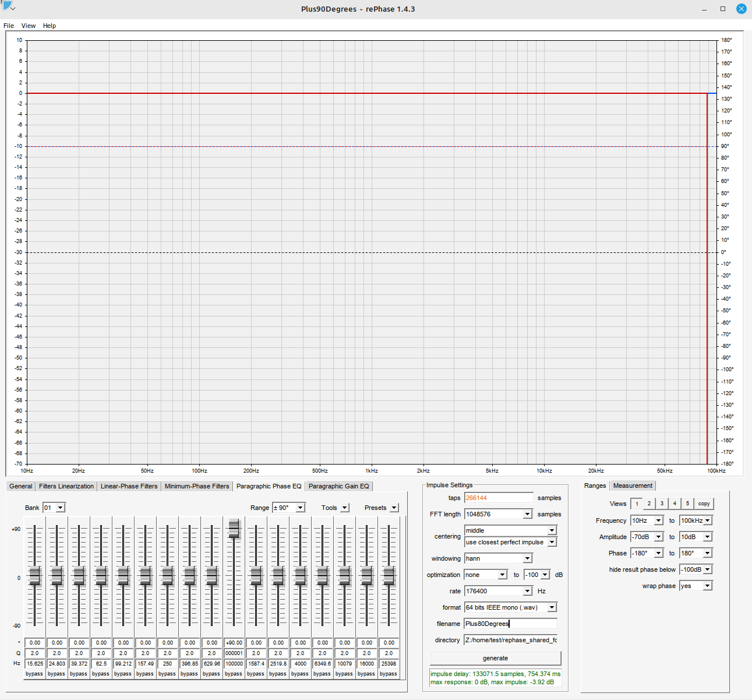
Task: Expand the Presets dropdown
Action: (x=394, y=508)
